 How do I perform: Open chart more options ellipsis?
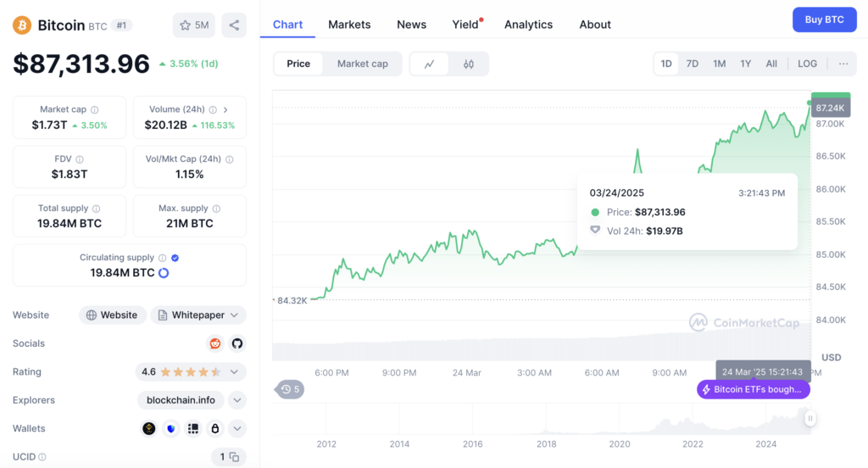click(x=843, y=64)
